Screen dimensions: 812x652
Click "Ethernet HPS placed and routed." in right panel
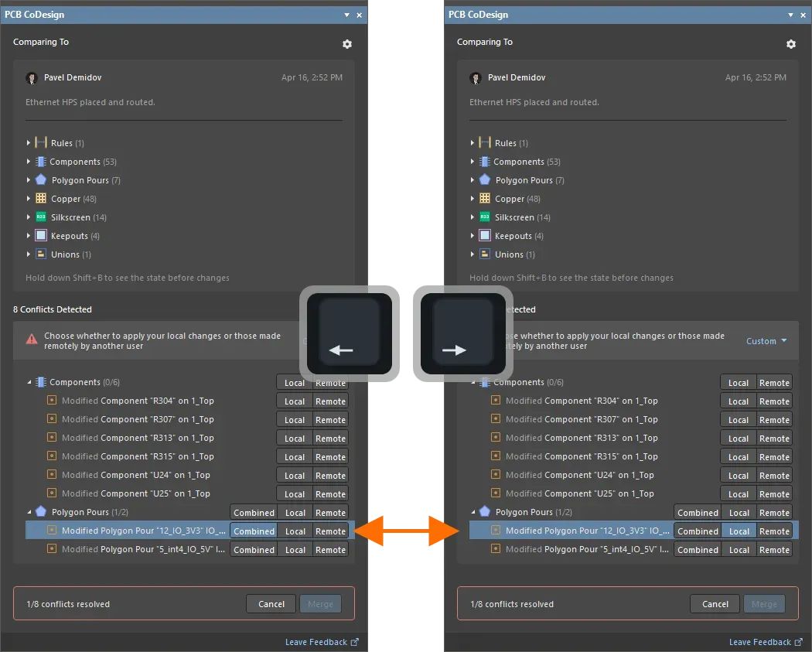click(534, 102)
